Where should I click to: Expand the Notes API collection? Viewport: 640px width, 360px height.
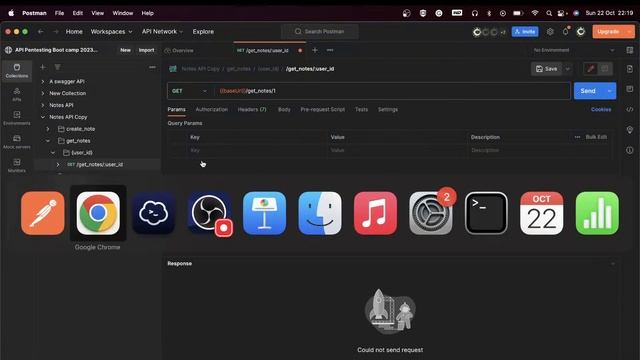[42, 105]
